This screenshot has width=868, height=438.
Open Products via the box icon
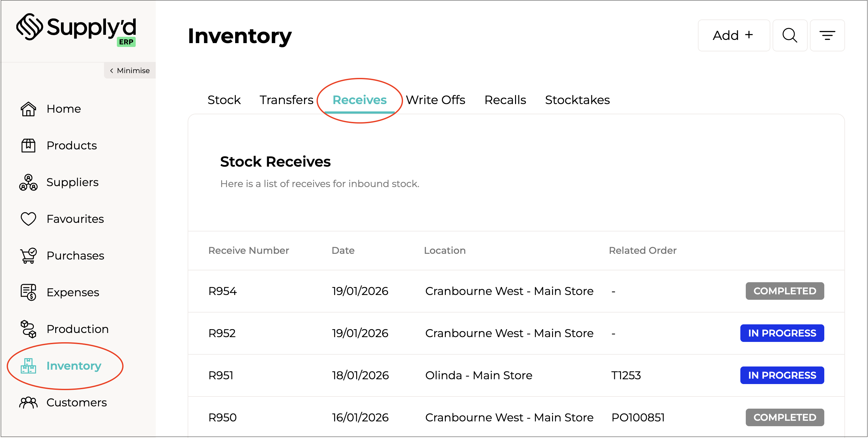tap(28, 146)
